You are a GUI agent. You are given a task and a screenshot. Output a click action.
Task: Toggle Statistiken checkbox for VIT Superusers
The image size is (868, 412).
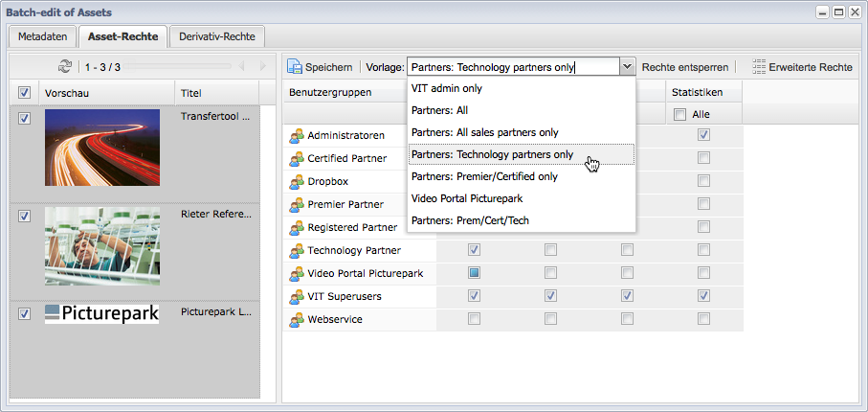pyautogui.click(x=703, y=296)
